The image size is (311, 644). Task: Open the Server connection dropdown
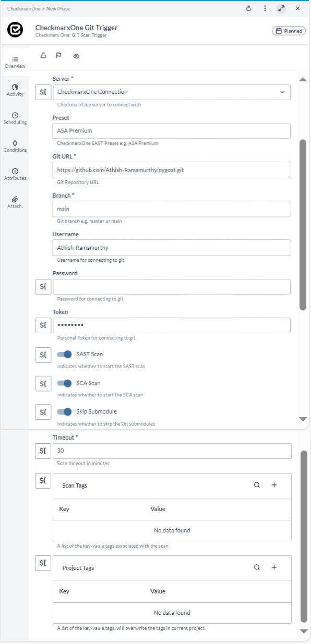click(x=172, y=92)
